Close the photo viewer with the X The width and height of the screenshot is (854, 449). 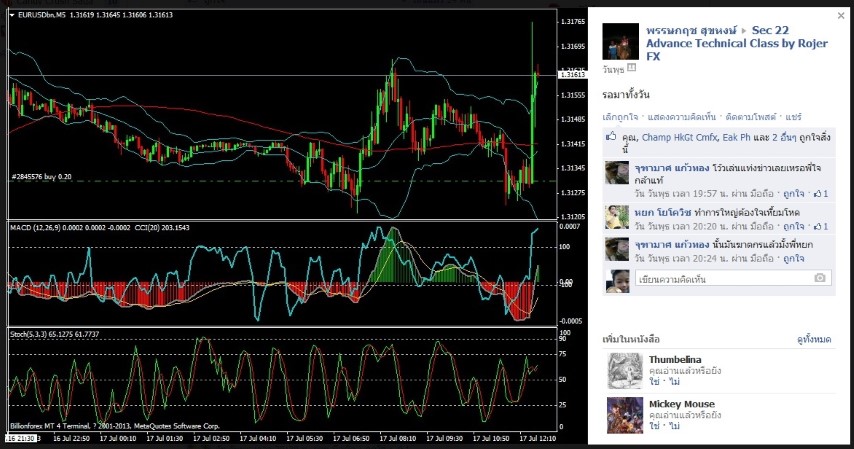click(841, 16)
